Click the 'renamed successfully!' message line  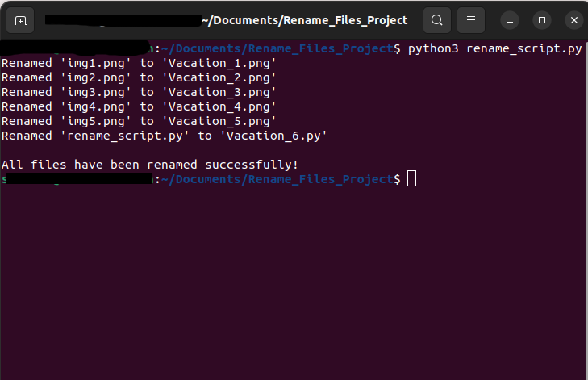tap(150, 165)
